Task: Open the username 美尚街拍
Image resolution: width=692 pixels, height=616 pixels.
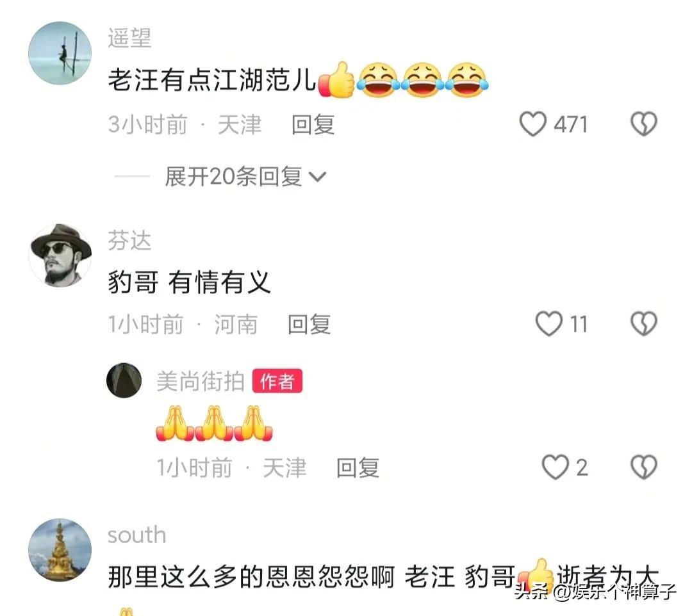Action: pos(201,381)
